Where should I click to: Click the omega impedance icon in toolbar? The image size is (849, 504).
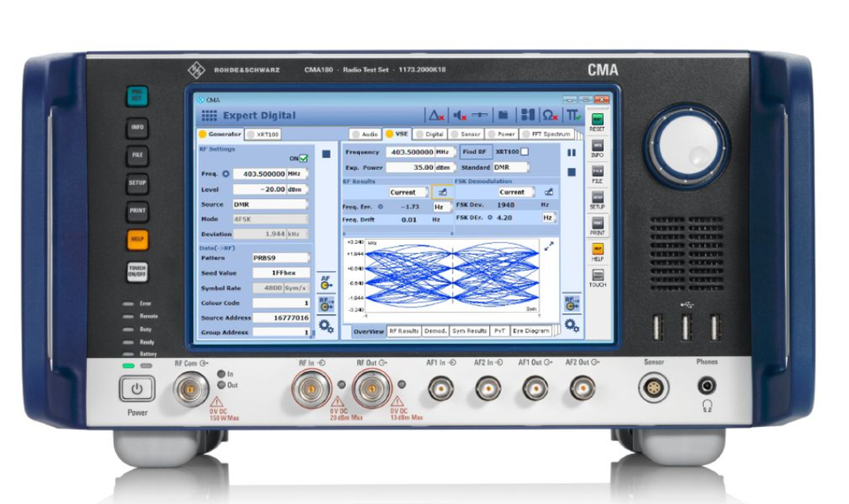550,115
